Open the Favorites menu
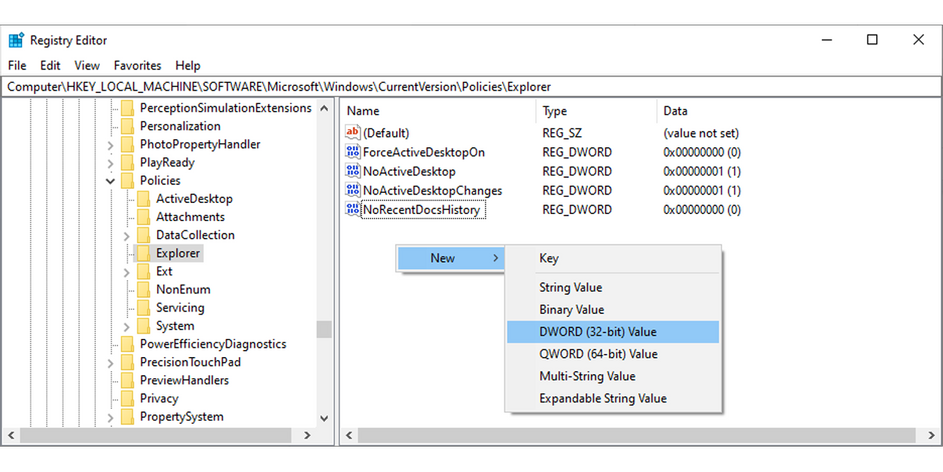This screenshot has height=472, width=943. coord(137,65)
